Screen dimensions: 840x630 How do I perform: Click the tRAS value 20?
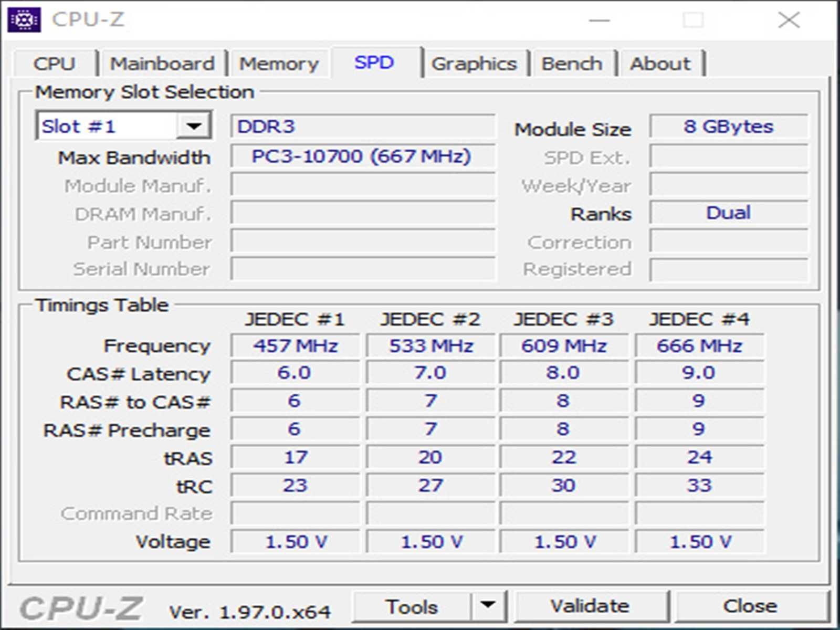tap(431, 457)
